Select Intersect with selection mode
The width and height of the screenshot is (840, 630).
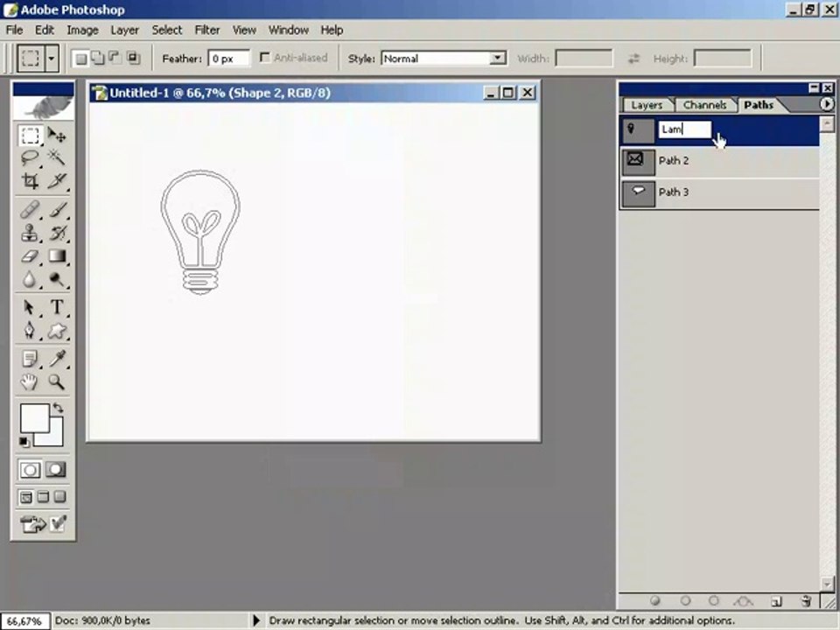click(x=133, y=58)
